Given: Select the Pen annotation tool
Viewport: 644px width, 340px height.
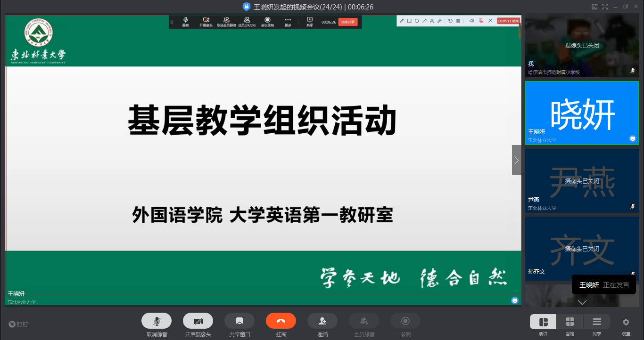Looking at the screenshot, I should pos(402,21).
